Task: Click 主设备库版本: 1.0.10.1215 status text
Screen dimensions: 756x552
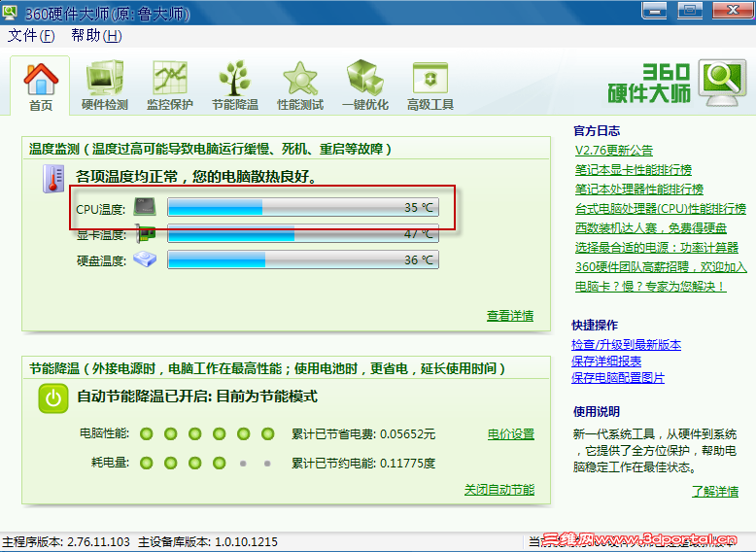Action: [x=208, y=542]
